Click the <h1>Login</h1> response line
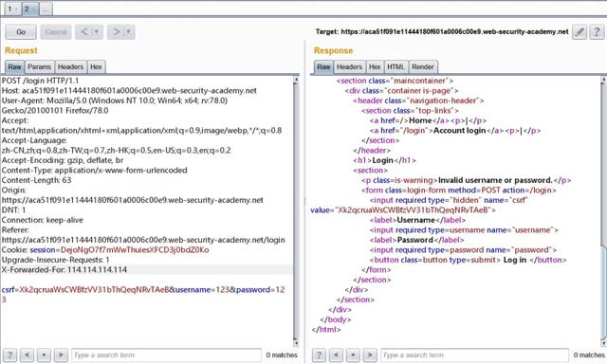607x364 pixels. pos(384,160)
